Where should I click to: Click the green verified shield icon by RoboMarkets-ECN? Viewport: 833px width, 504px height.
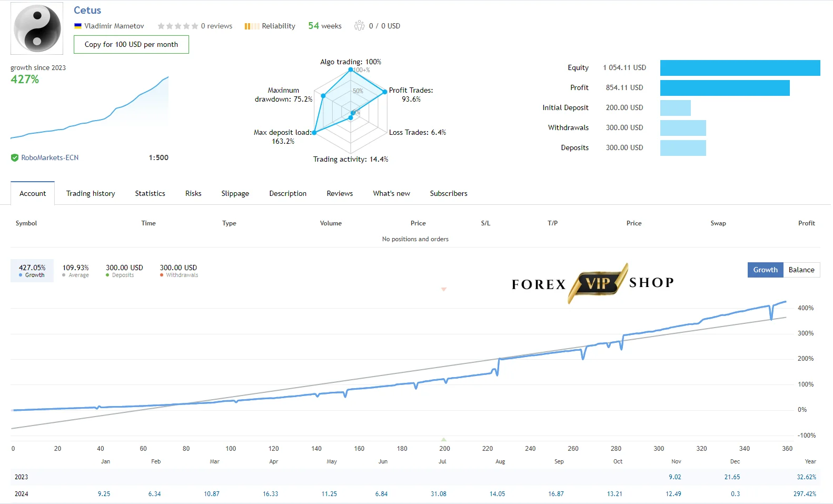tap(15, 157)
